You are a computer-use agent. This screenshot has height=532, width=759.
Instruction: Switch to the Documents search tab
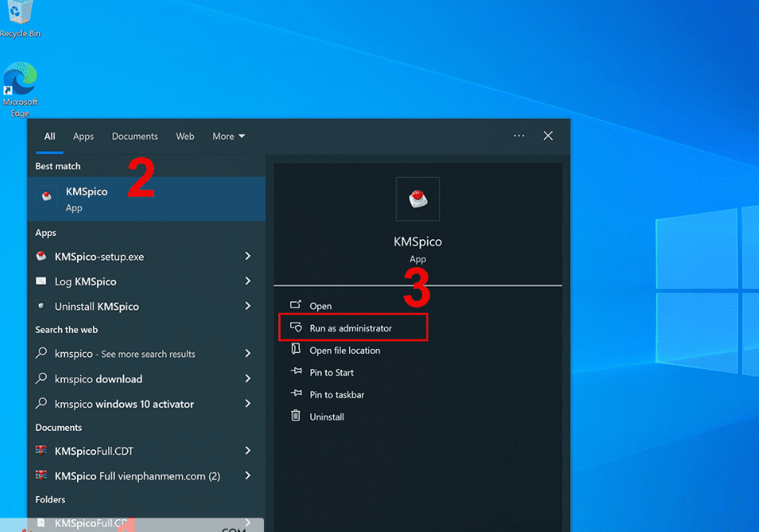[x=135, y=136]
